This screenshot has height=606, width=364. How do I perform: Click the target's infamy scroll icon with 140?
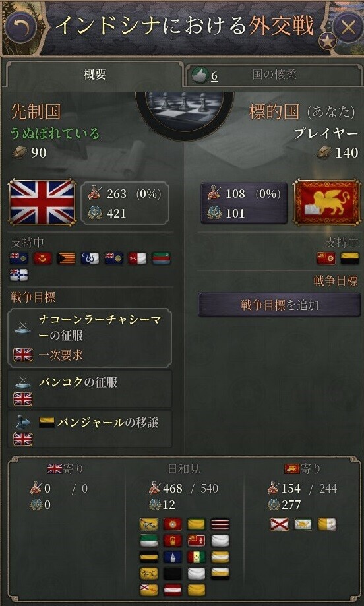click(x=324, y=153)
